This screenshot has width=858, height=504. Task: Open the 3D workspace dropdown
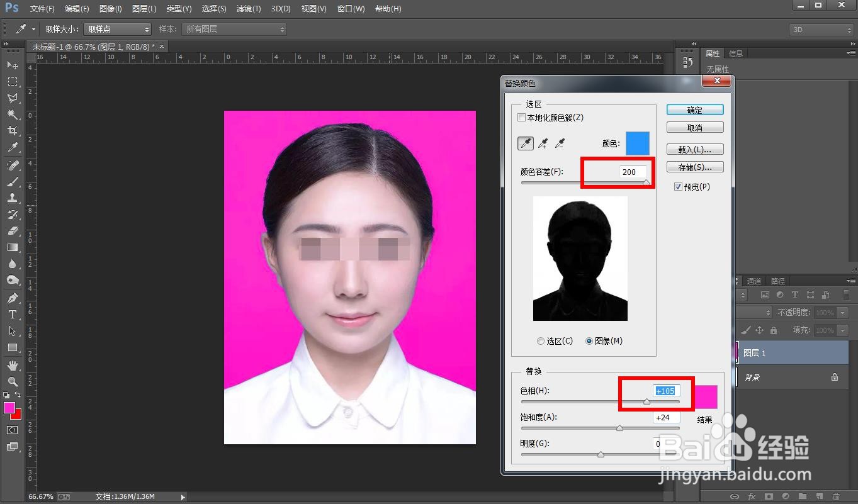click(x=821, y=30)
